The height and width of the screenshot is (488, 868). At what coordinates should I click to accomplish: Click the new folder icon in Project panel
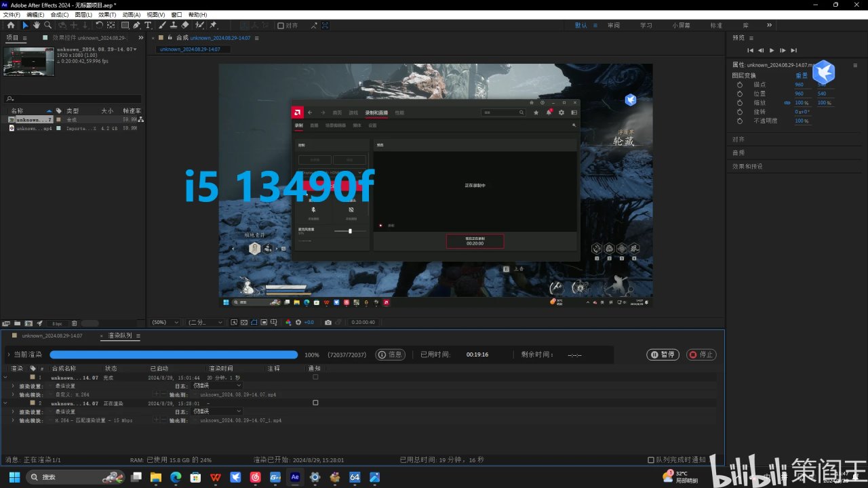(17, 323)
